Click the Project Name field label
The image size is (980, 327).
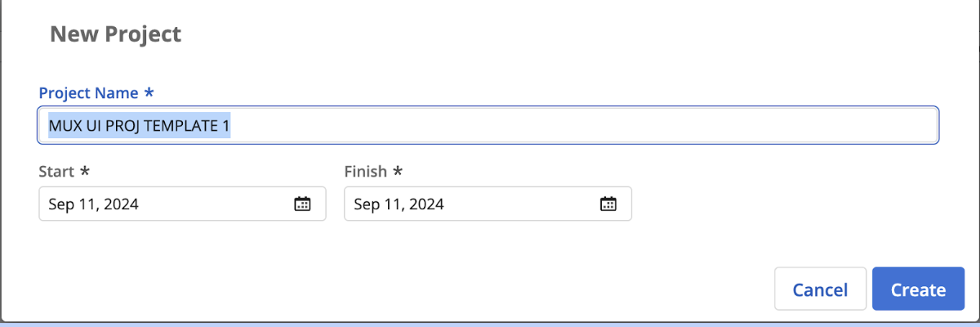88,93
